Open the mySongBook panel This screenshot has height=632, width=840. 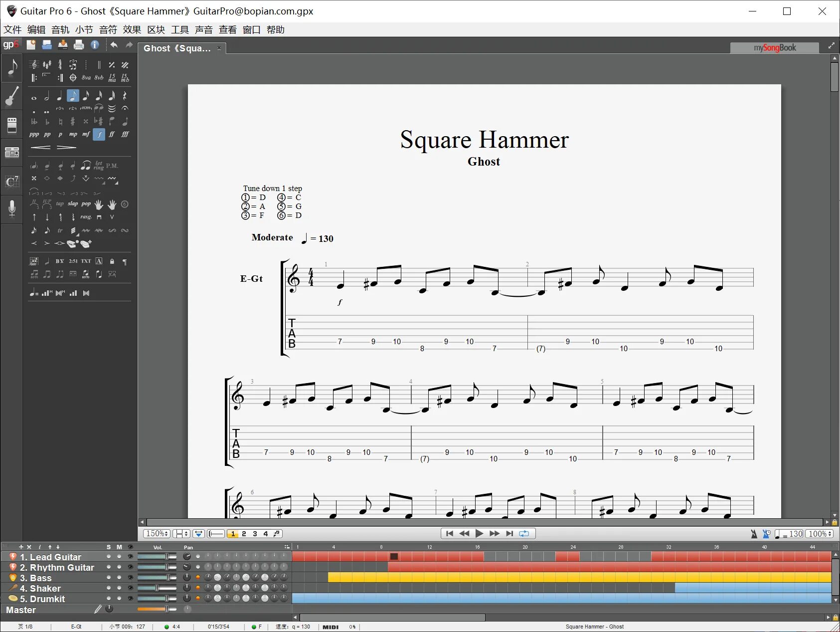[775, 48]
